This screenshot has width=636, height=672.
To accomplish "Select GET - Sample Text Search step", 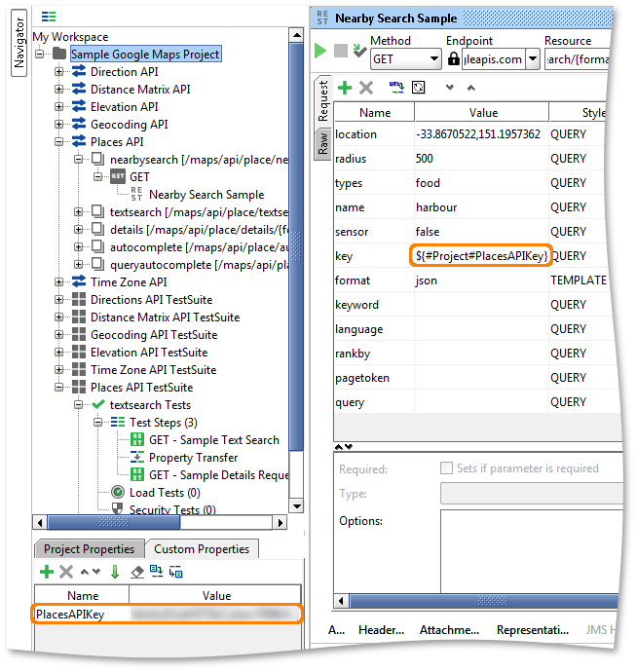I will click(x=214, y=439).
